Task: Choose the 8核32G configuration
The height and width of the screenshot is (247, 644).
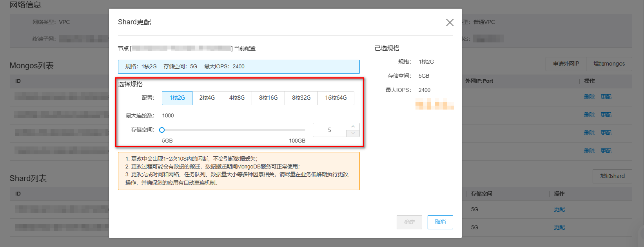Action: click(301, 98)
